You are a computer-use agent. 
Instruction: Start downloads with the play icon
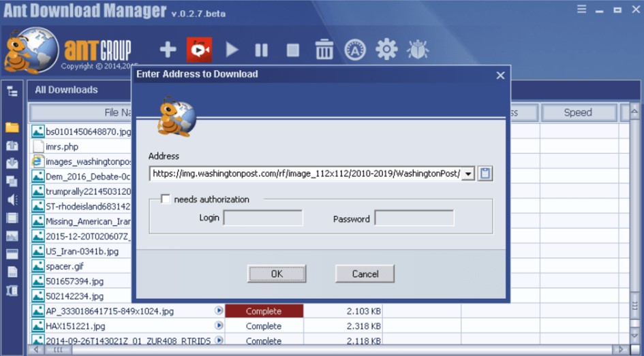click(232, 50)
